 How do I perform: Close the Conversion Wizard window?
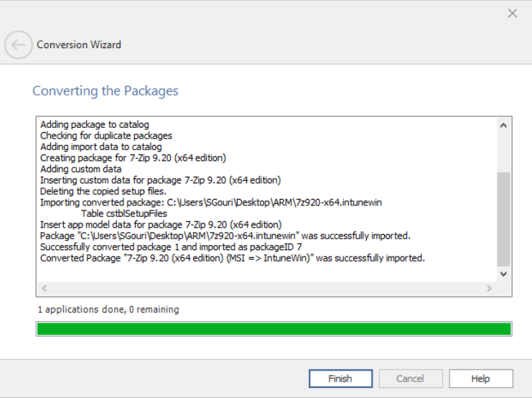[513, 13]
